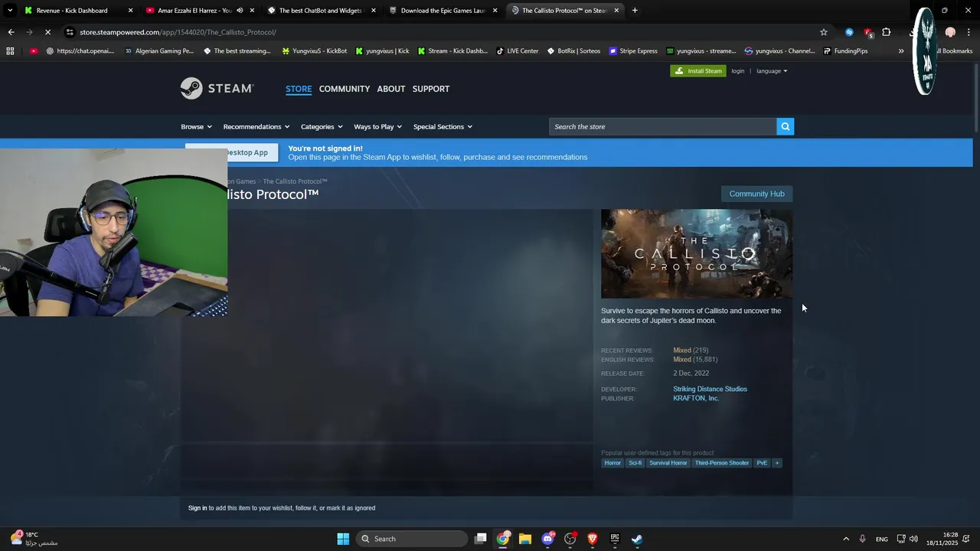Open the LIVE Center bookmark
The height and width of the screenshot is (551, 980).
(x=517, y=51)
